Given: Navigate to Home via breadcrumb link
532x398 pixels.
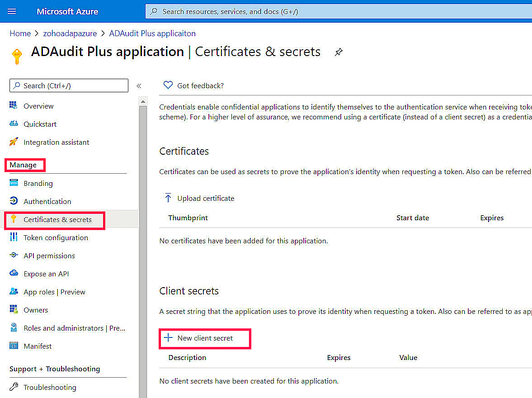Looking at the screenshot, I should point(20,33).
